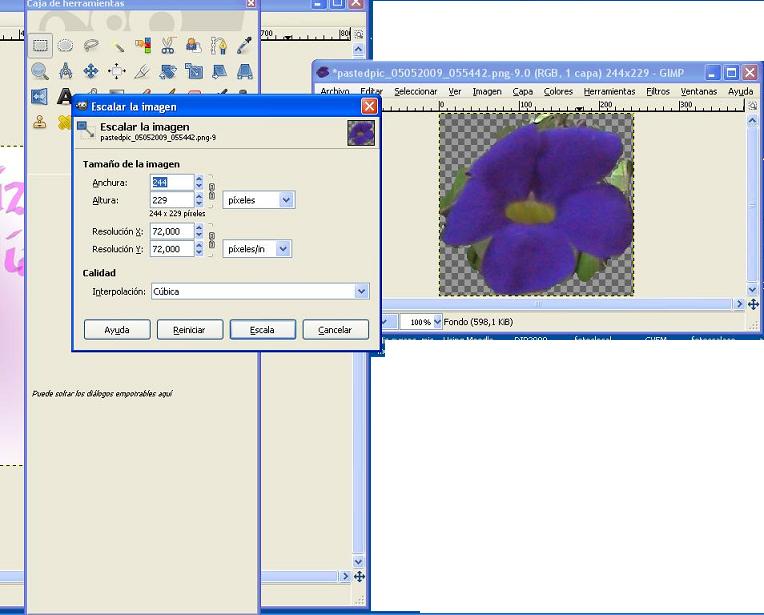Select the Move tool

point(91,71)
